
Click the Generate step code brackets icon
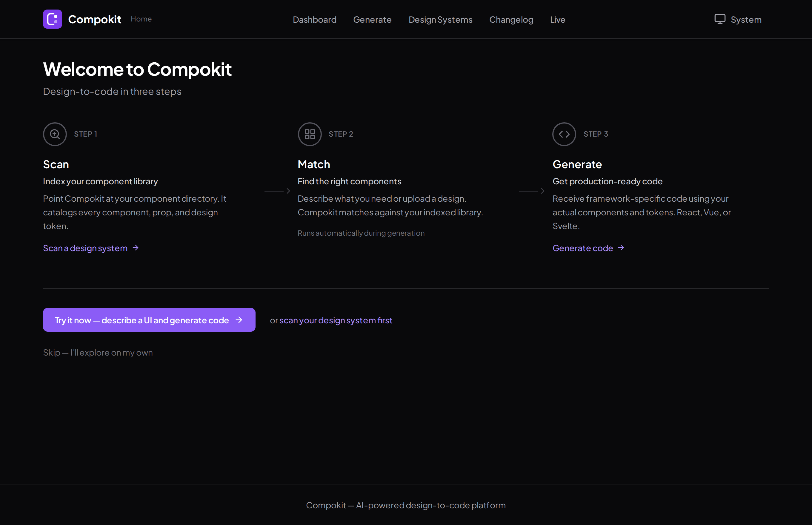(x=564, y=134)
